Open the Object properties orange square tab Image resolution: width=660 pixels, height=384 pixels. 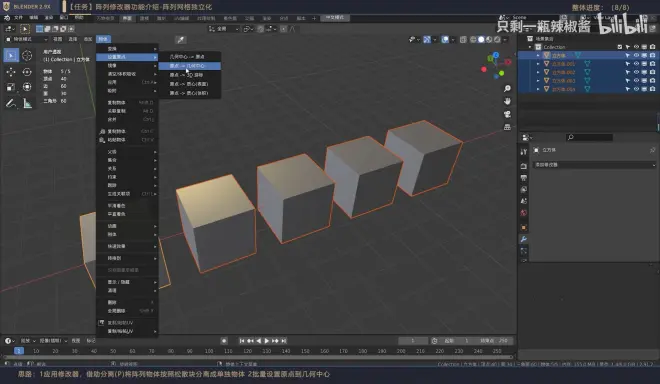[524, 227]
